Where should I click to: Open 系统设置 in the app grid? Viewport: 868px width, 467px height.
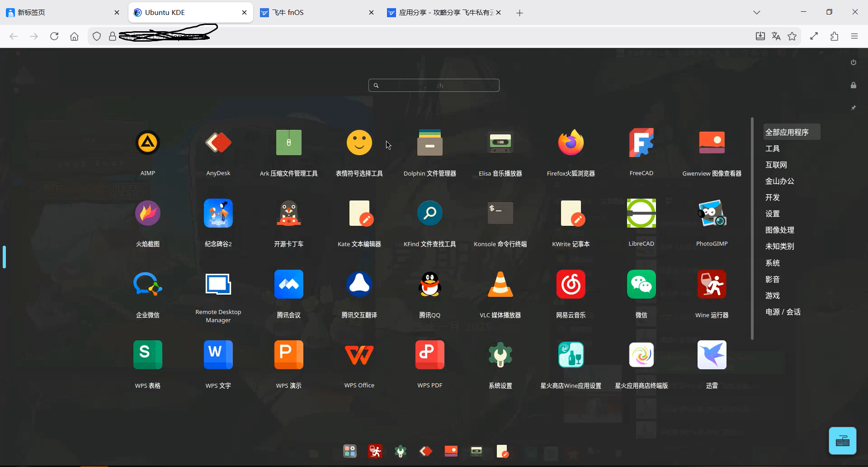click(500, 355)
